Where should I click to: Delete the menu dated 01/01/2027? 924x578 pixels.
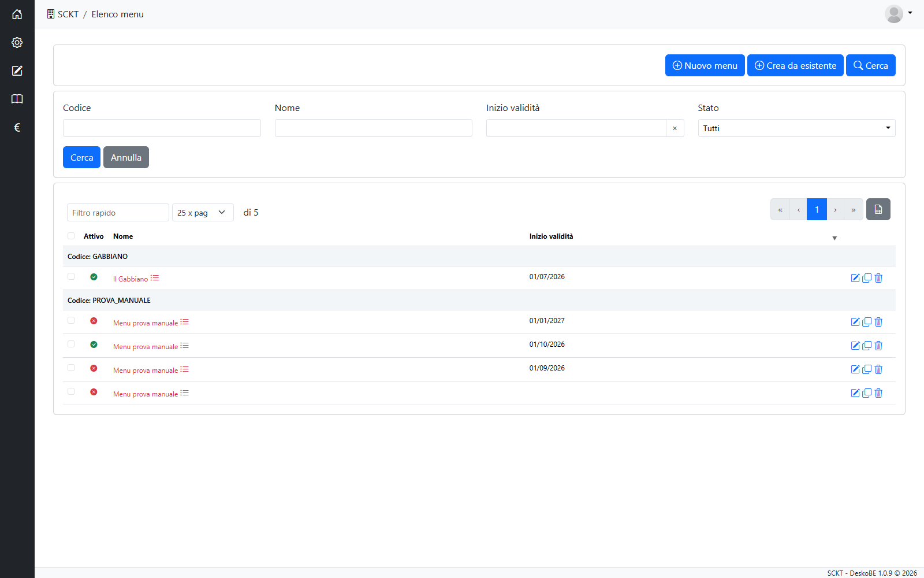tap(878, 322)
